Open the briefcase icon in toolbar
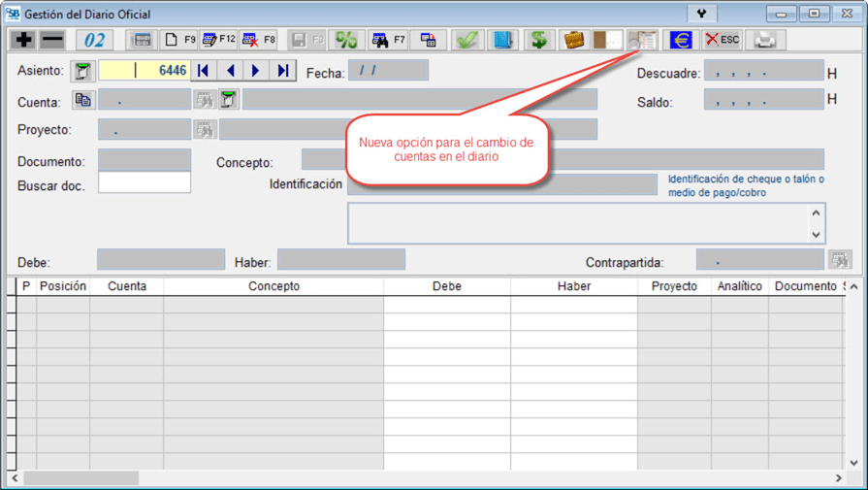The height and width of the screenshot is (490, 868). coord(574,40)
